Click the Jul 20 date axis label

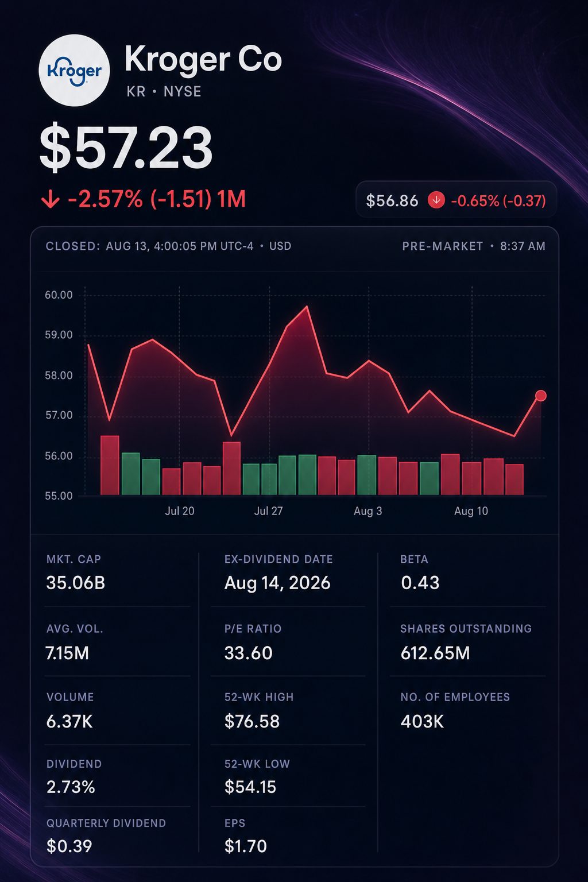point(180,511)
